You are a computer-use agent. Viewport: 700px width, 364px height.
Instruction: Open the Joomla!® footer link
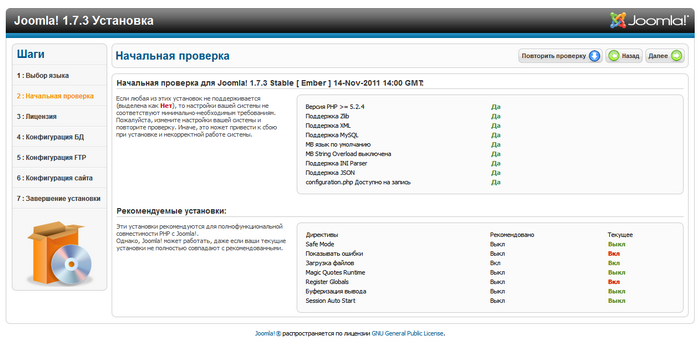(268, 333)
